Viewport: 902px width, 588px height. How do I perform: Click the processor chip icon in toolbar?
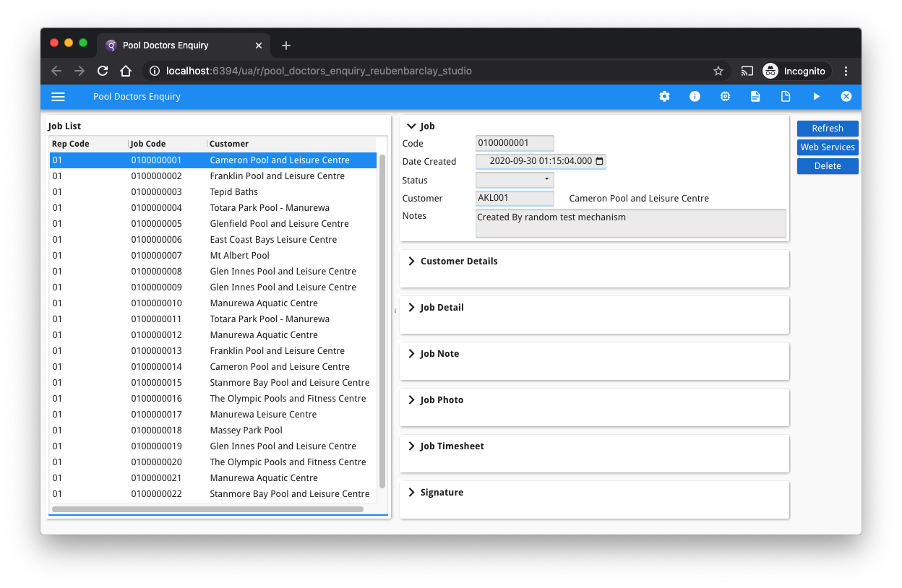[725, 96]
